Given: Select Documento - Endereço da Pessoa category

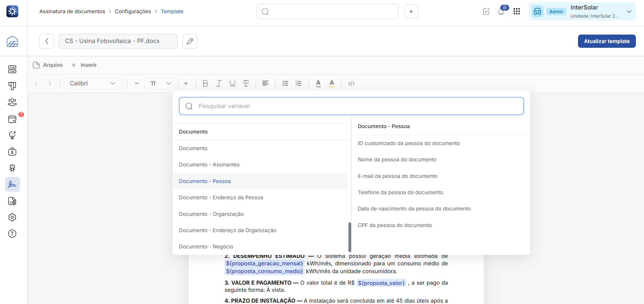Looking at the screenshot, I should [261, 198].
